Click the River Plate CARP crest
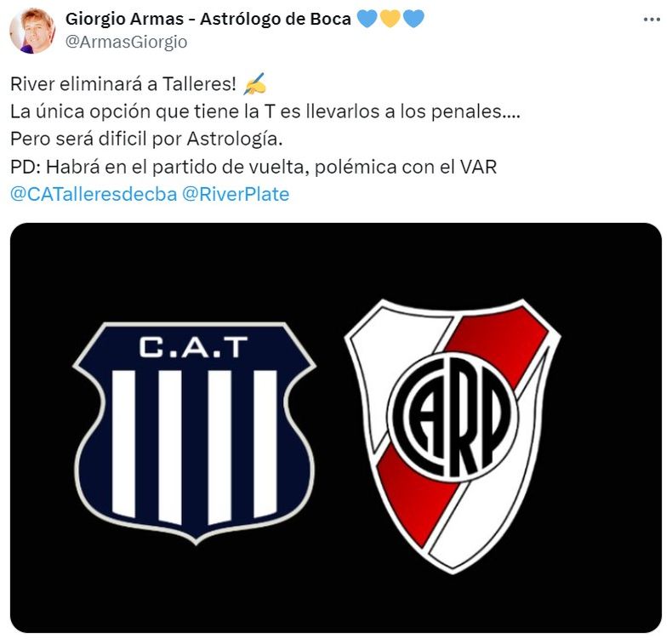This screenshot has width=672, height=644. tap(453, 436)
